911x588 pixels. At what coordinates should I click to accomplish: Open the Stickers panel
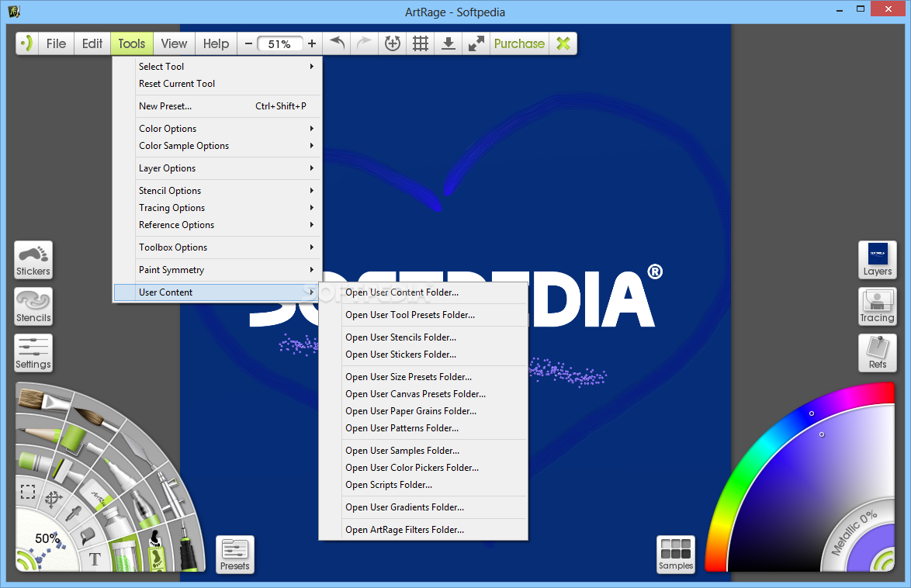point(33,260)
